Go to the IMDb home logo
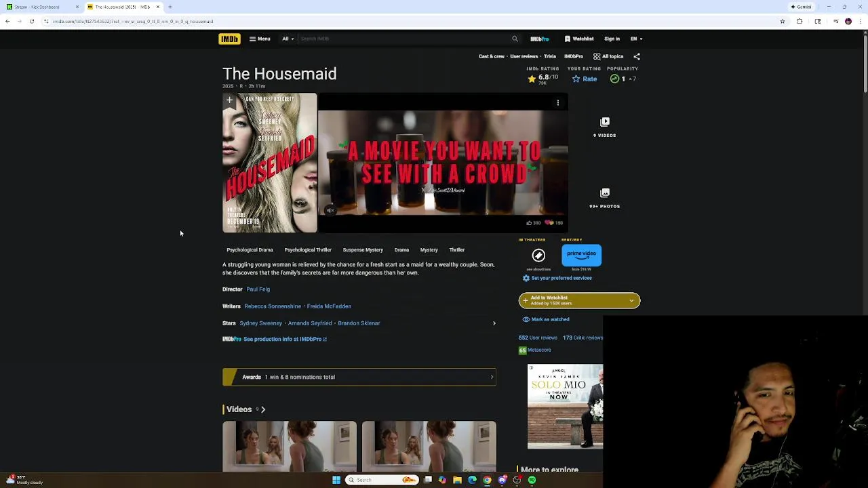This screenshot has width=868, height=488. click(x=229, y=39)
